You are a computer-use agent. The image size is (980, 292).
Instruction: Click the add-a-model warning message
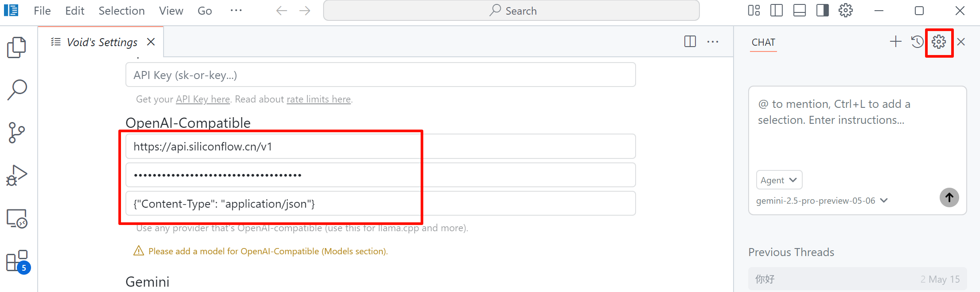point(261,251)
